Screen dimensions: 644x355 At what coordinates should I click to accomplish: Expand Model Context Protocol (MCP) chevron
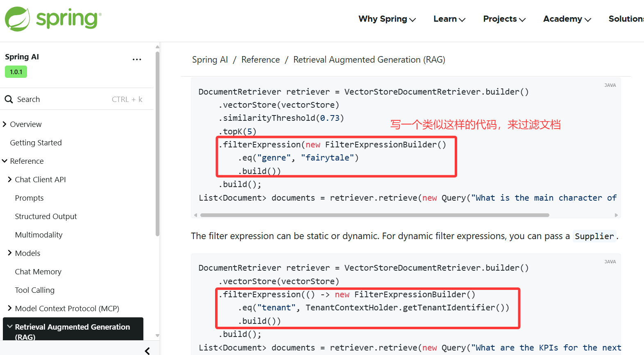point(9,308)
